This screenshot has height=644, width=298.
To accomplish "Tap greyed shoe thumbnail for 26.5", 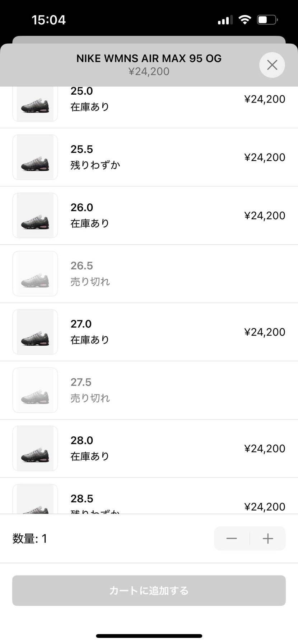I will 35,274.
